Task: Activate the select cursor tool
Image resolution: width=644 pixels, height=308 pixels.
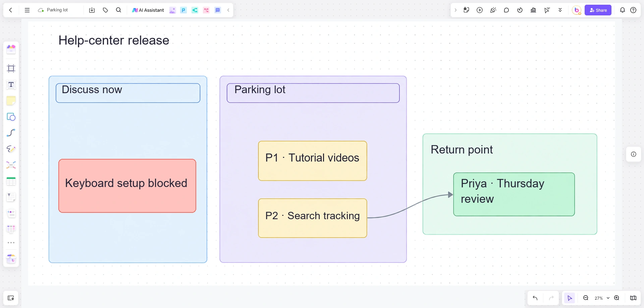Action: coord(570,298)
